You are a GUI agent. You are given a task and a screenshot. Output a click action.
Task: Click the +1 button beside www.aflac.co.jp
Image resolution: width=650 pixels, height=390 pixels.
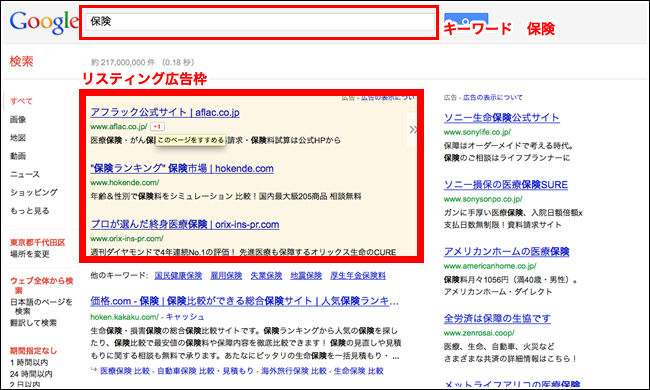click(x=157, y=126)
